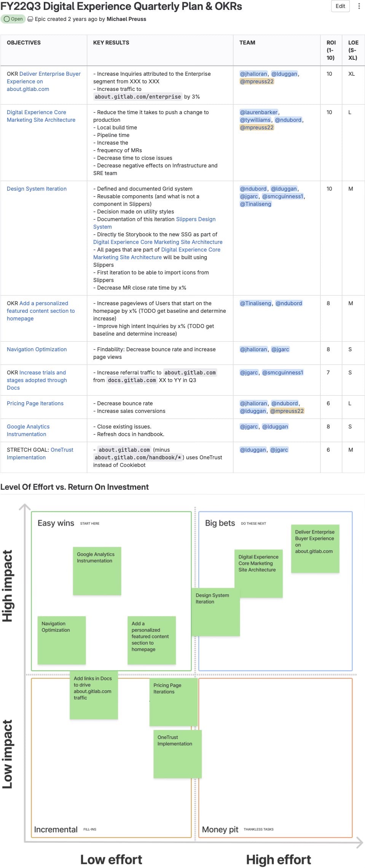This screenshot has height=868, width=365.
Task: Click the epic icon beside "Epic created"
Action: [30, 19]
